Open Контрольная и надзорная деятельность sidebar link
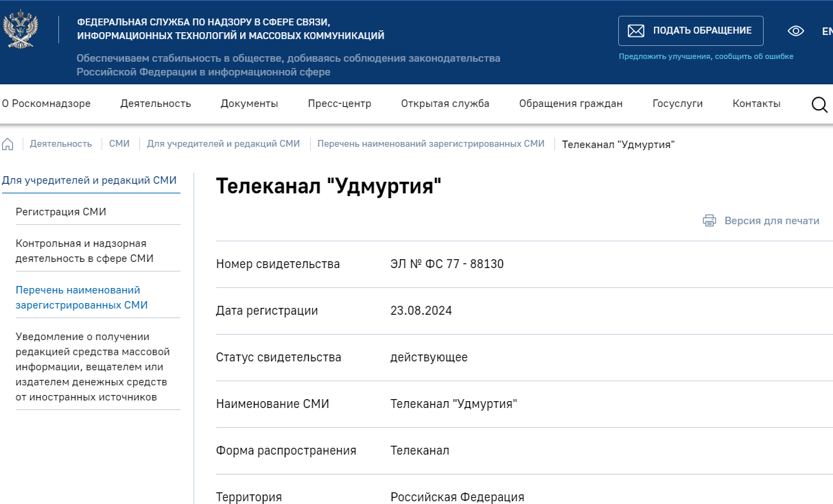Image resolution: width=833 pixels, height=504 pixels. (x=84, y=251)
